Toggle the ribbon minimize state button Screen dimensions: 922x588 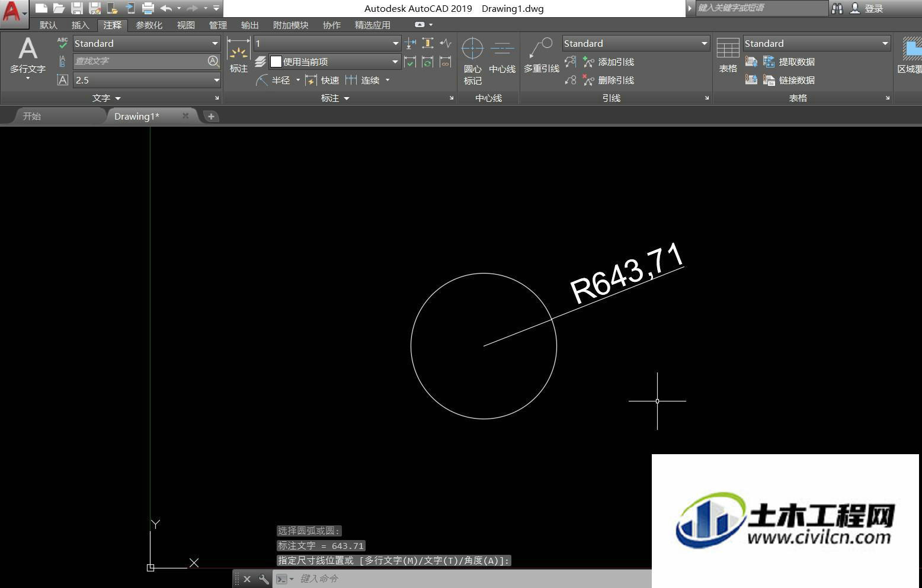420,25
